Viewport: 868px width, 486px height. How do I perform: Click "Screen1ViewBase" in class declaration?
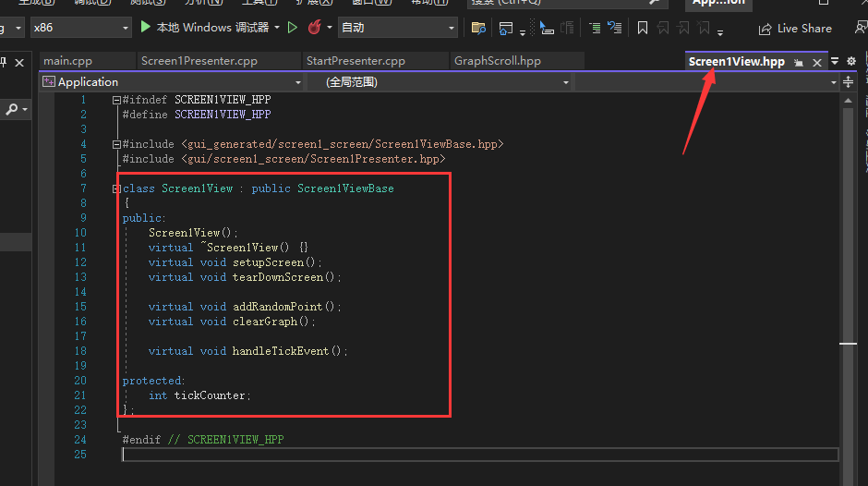point(345,188)
